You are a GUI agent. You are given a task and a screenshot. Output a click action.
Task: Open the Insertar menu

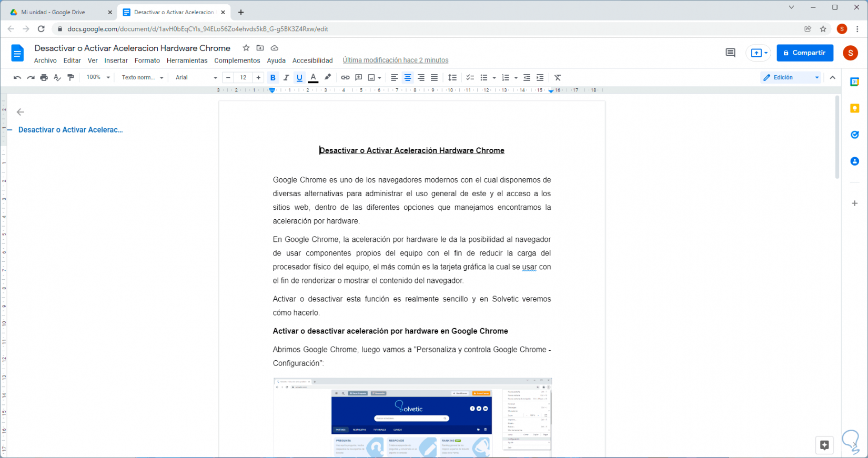(x=116, y=60)
